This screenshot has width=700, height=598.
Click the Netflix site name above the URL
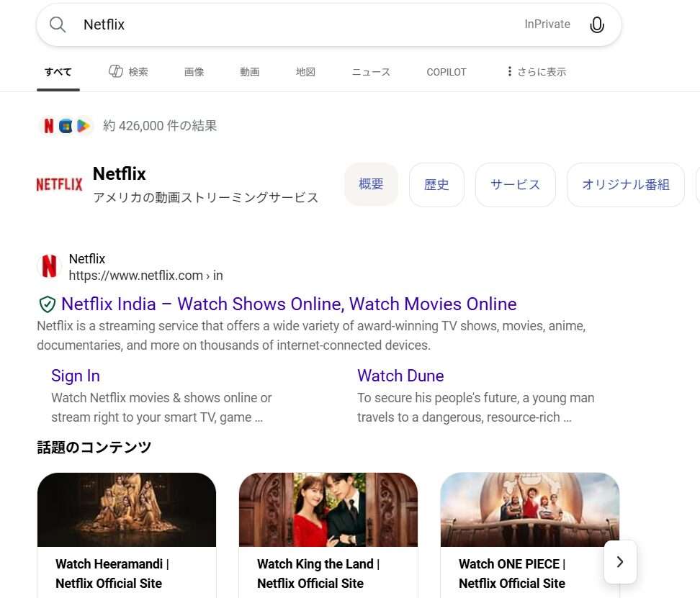click(87, 258)
